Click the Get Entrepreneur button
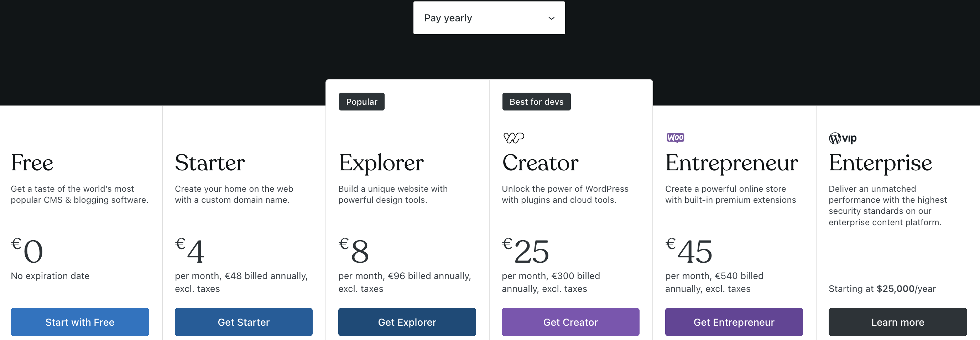 pyautogui.click(x=734, y=322)
